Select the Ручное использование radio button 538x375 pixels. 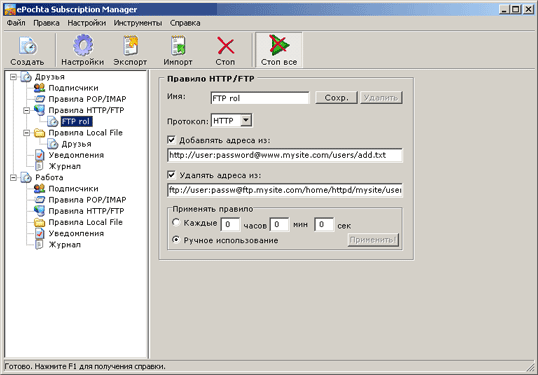coord(176,240)
